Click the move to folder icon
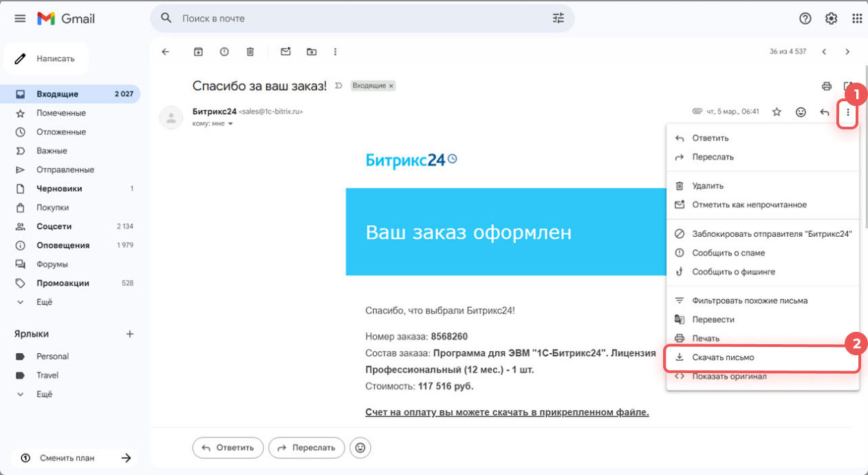 (x=312, y=52)
